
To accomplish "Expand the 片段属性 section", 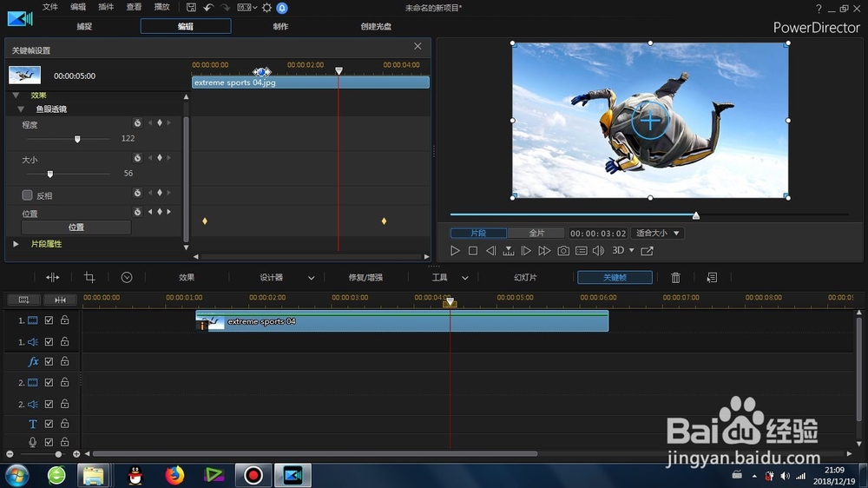I will (x=16, y=244).
